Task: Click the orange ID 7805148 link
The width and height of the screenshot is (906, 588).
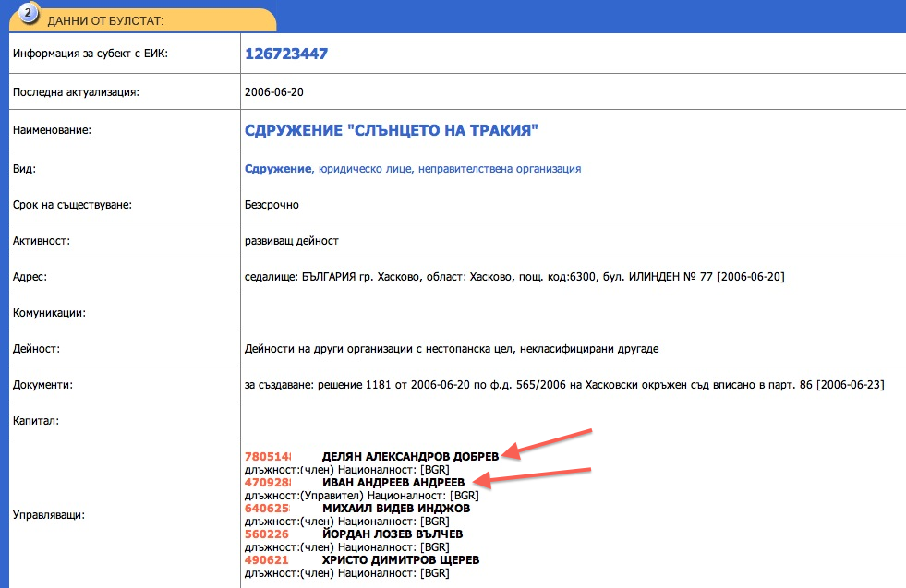Action: [268, 456]
